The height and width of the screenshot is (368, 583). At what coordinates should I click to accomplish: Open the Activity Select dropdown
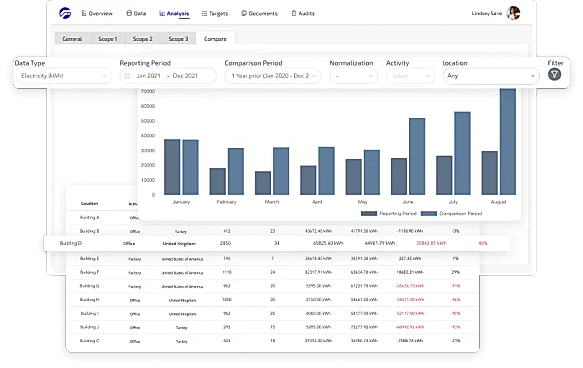click(410, 76)
